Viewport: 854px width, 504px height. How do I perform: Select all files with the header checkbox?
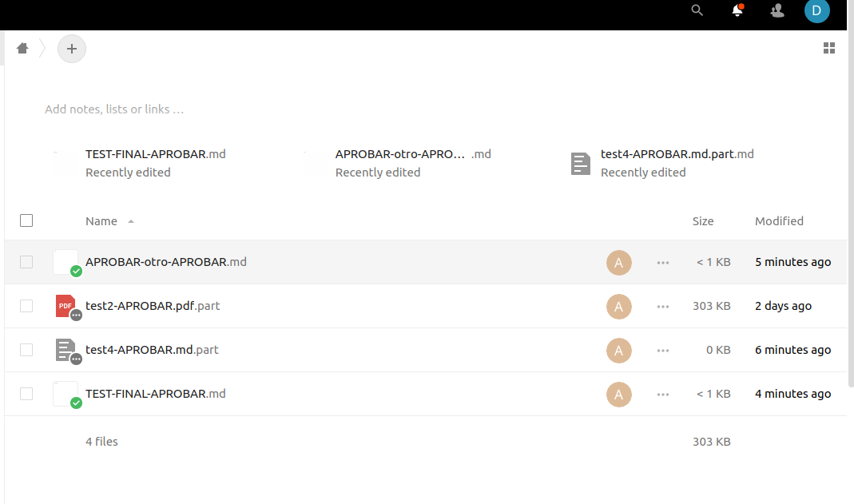tap(26, 220)
